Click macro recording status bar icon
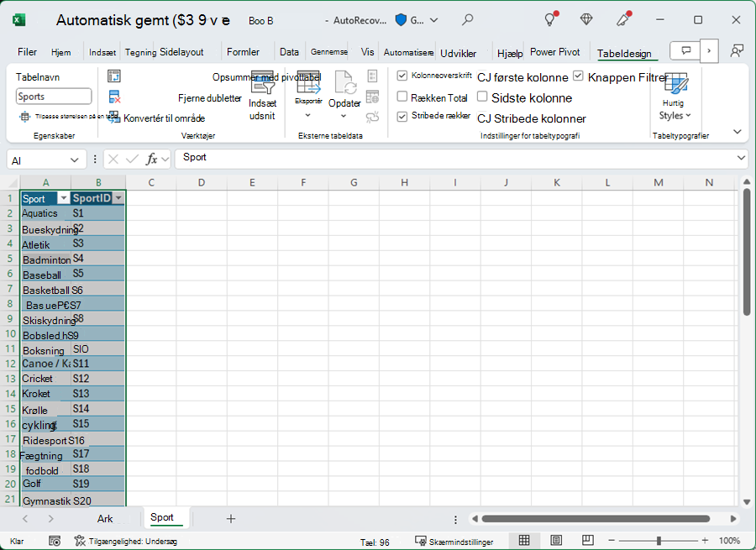756x550 pixels. tap(55, 542)
